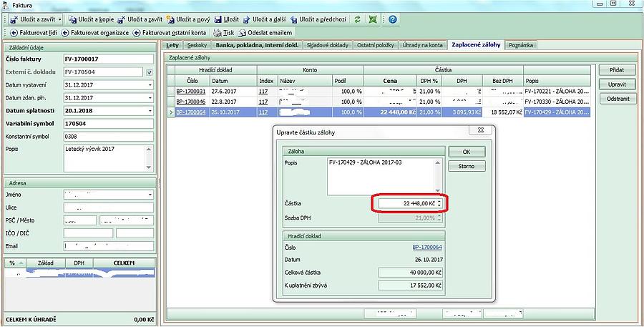This screenshot has height=327, width=644.
Task: Refresh using the green arrows icon
Action: tap(358, 19)
